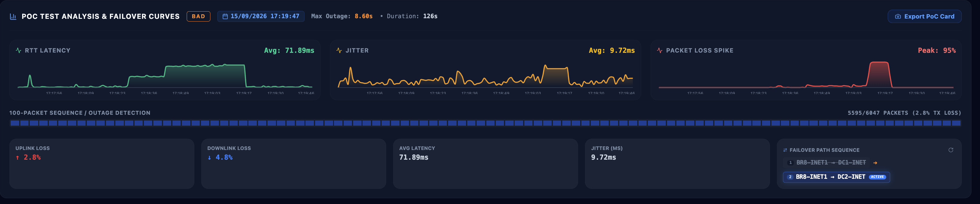Click the ACTIVE badge on DC2-INET path
980x204 pixels.
click(877, 177)
